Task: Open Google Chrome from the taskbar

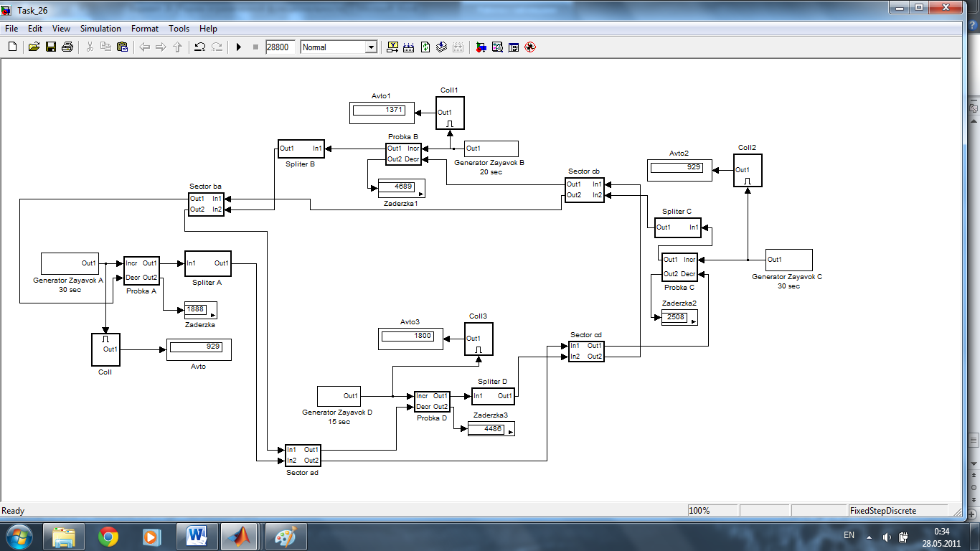Action: 108,537
